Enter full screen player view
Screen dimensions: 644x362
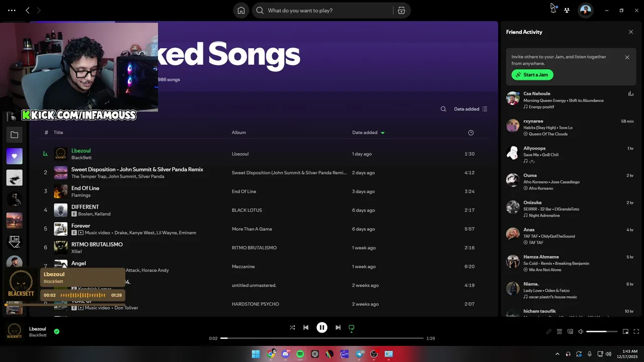[x=636, y=331]
